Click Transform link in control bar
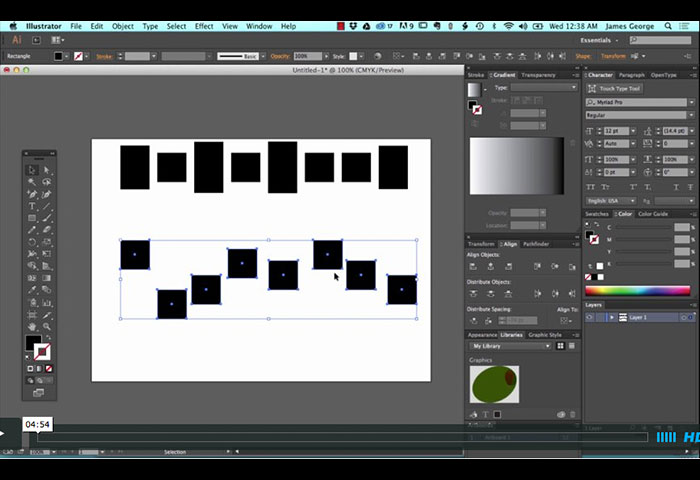This screenshot has height=480, width=700. point(613,56)
